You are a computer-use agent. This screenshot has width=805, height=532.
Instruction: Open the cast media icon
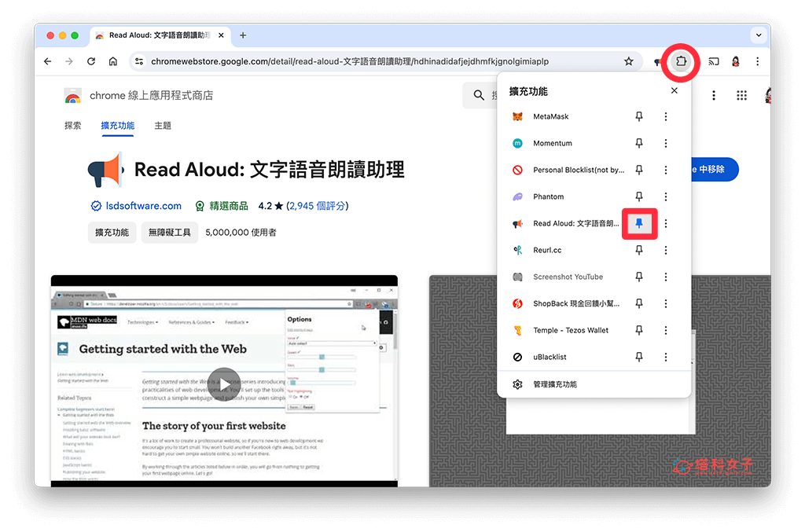click(714, 61)
